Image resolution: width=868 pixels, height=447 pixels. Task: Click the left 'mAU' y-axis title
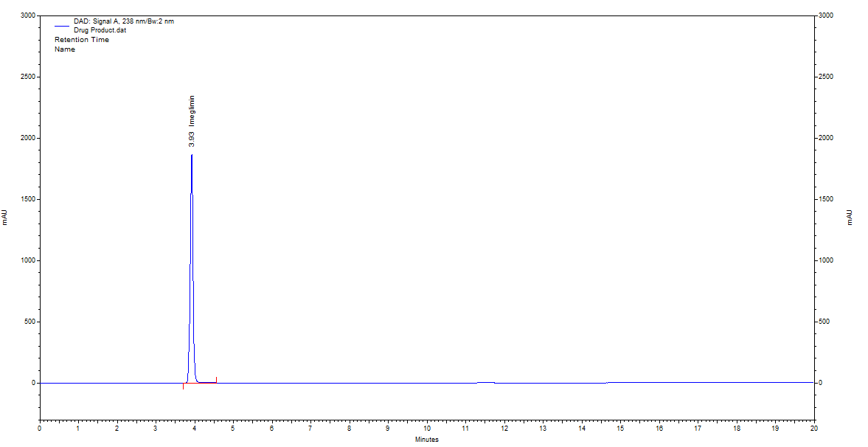[4, 217]
